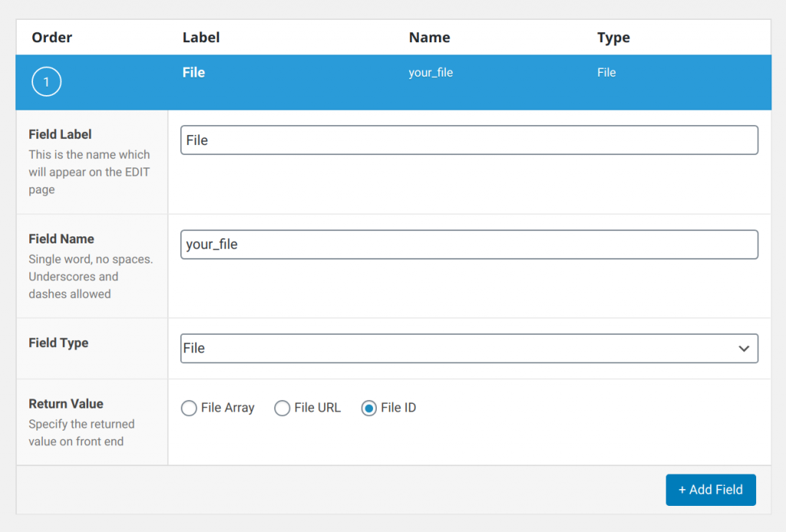Select the File Array radio button

[x=189, y=408]
